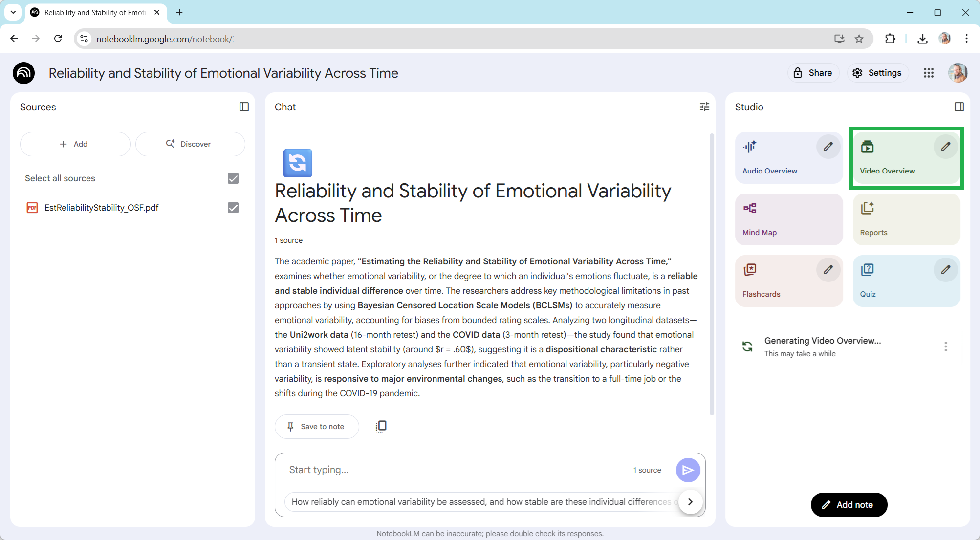Screen dimensions: 980x540
Task: Click the Discover sources button
Action: 190,144
